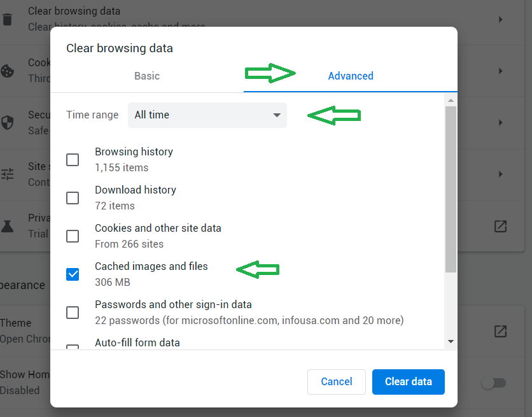
Task: Click the cookie icon in background settings
Action: [7, 71]
